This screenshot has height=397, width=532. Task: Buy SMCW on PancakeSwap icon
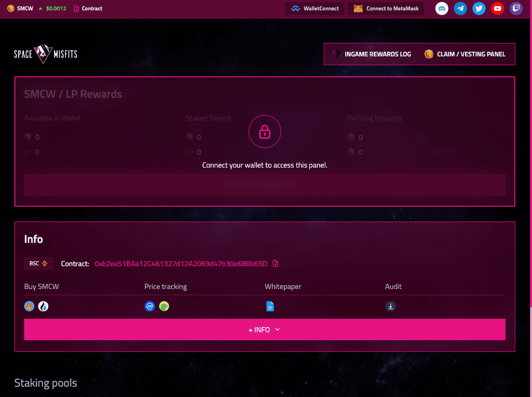click(x=29, y=306)
